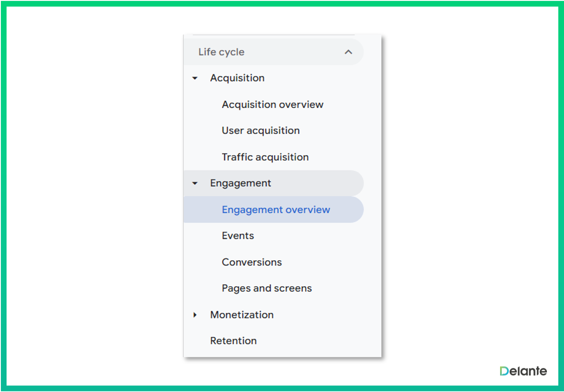The image size is (564, 392).
Task: Open the User acquisition report
Action: pos(261,130)
